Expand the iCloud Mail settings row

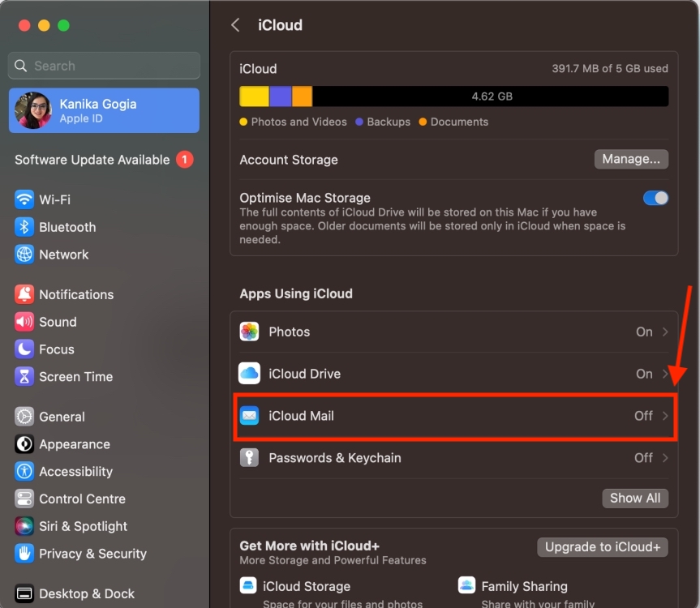[454, 416]
